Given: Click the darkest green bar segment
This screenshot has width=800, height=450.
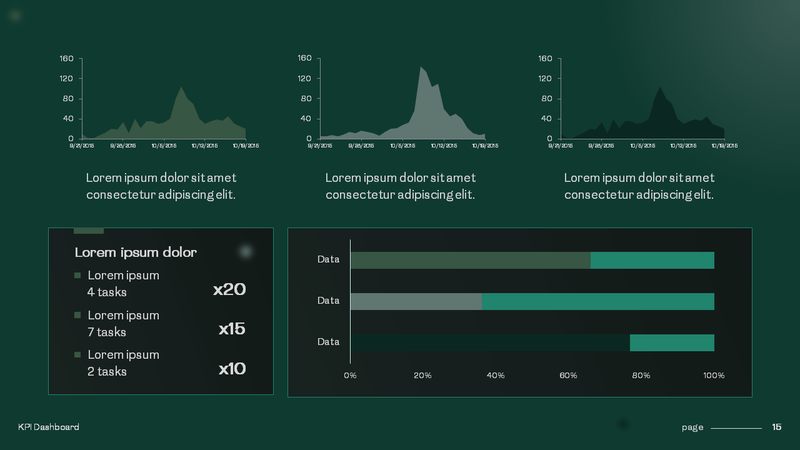Looking at the screenshot, I should pos(490,343).
